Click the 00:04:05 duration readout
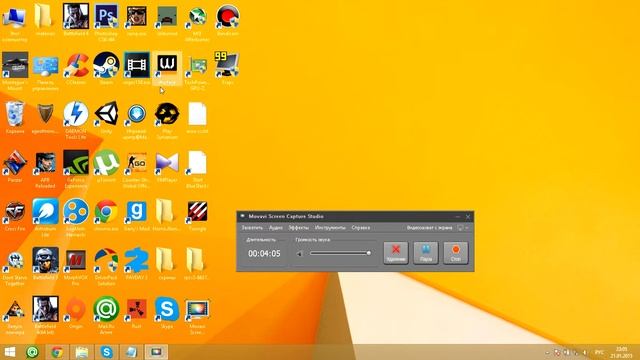 (x=264, y=253)
